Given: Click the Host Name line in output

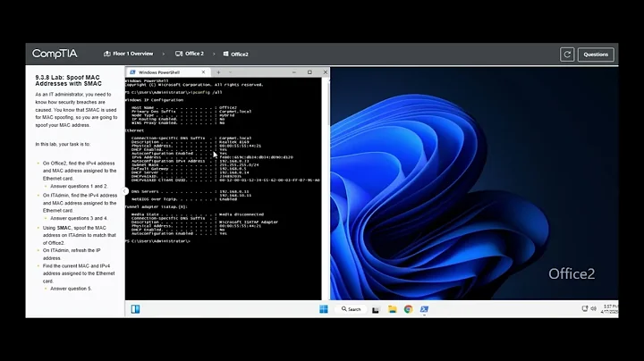Looking at the screenshot, I should (x=184, y=107).
